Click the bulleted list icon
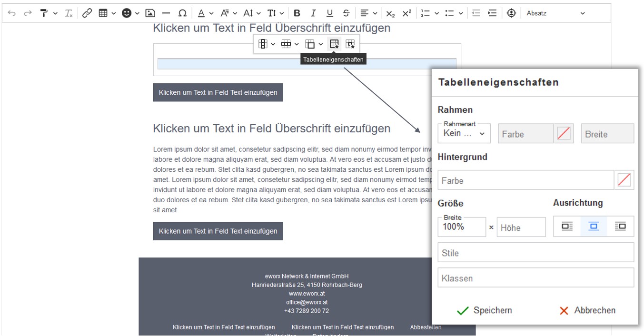This screenshot has width=644, height=336. click(449, 13)
